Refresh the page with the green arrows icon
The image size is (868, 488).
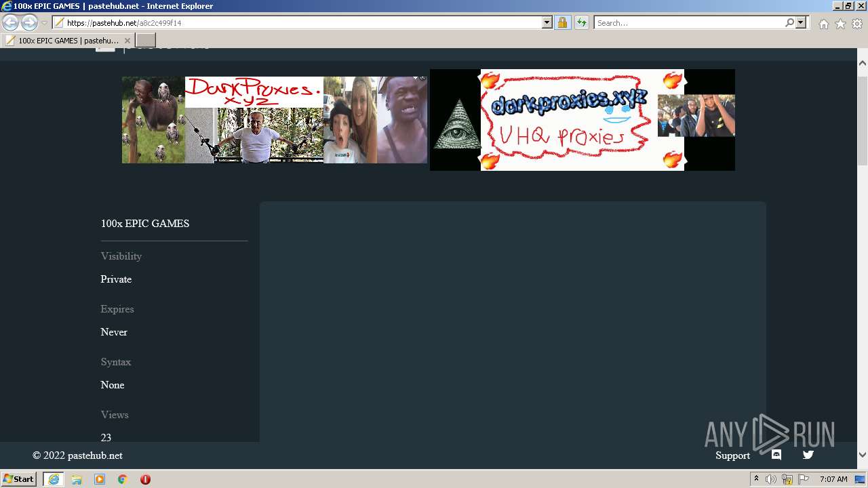[x=582, y=23]
